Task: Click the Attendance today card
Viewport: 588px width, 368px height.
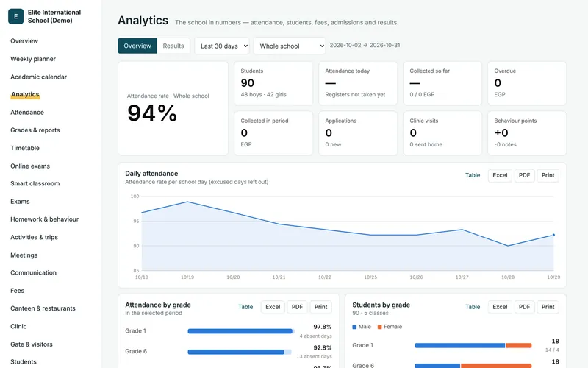Action: click(x=358, y=83)
